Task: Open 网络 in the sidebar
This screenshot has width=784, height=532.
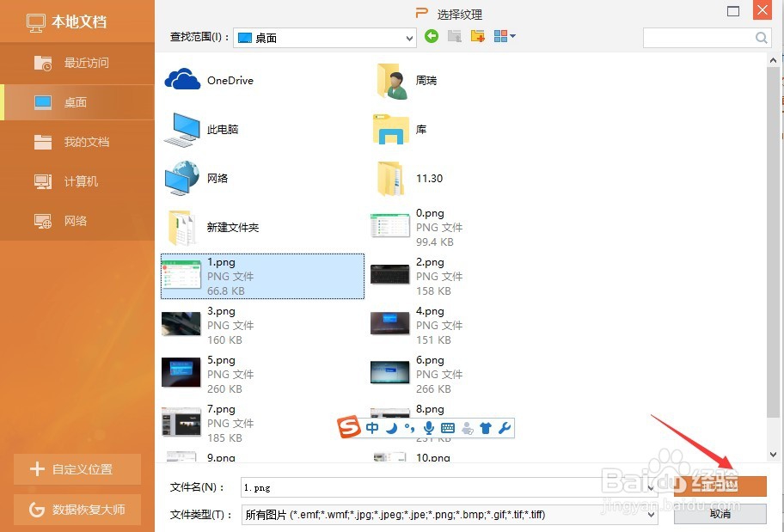Action: tap(77, 221)
